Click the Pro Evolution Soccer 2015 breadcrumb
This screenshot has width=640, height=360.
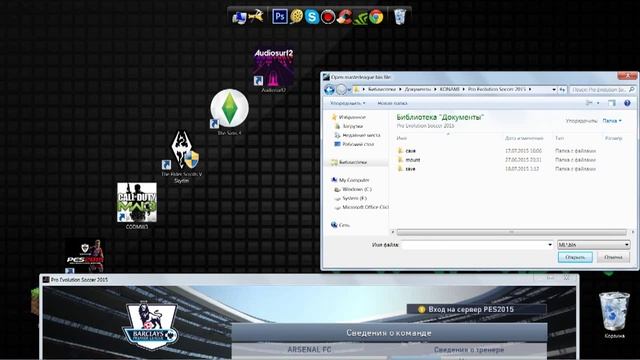[x=497, y=89]
